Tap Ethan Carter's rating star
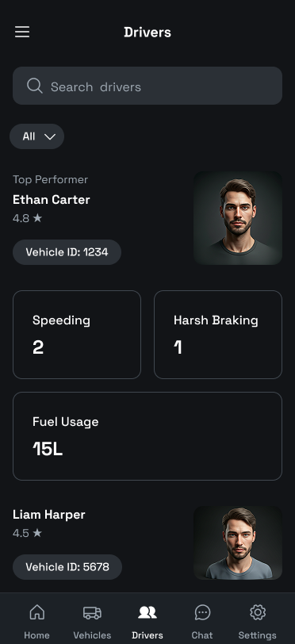Viewport: 295px width, 644px height. pos(37,218)
